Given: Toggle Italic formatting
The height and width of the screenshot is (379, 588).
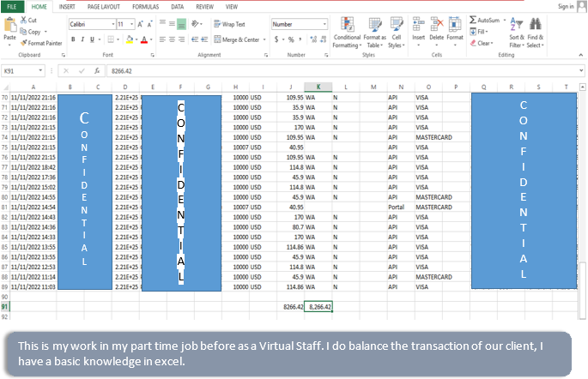Looking at the screenshot, I should pos(82,39).
